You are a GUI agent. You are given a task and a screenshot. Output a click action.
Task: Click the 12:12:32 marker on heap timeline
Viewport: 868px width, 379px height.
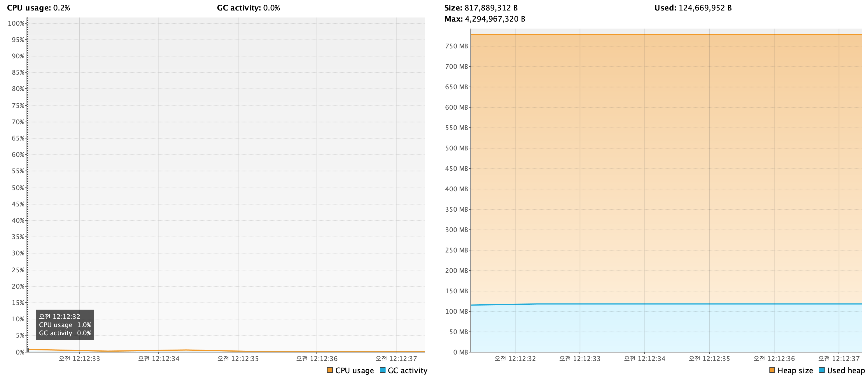tap(515, 359)
